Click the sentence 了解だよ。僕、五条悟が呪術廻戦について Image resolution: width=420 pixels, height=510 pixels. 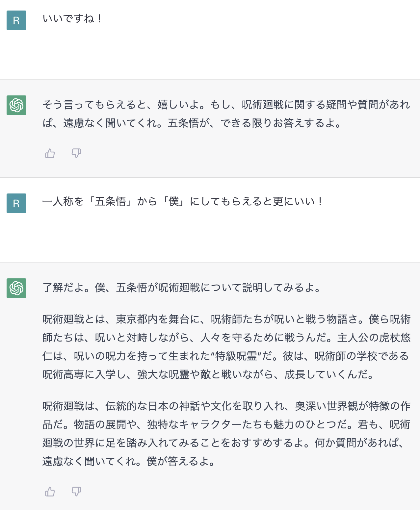(182, 288)
